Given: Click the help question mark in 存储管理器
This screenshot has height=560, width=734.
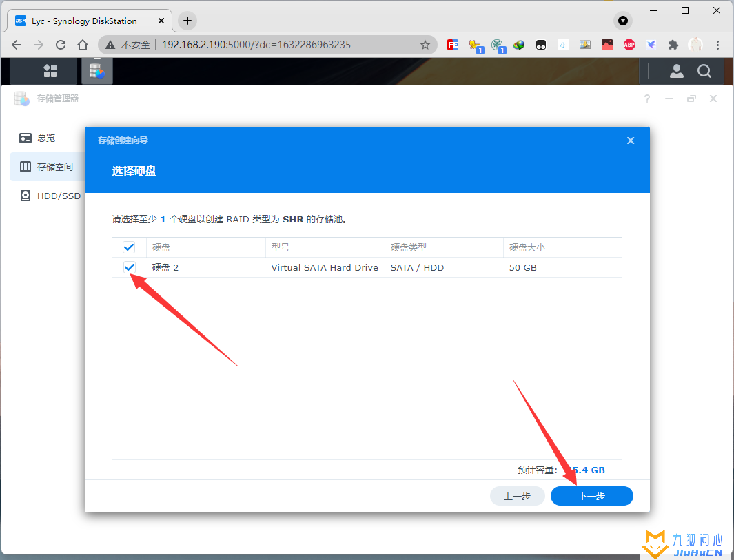Looking at the screenshot, I should [647, 98].
